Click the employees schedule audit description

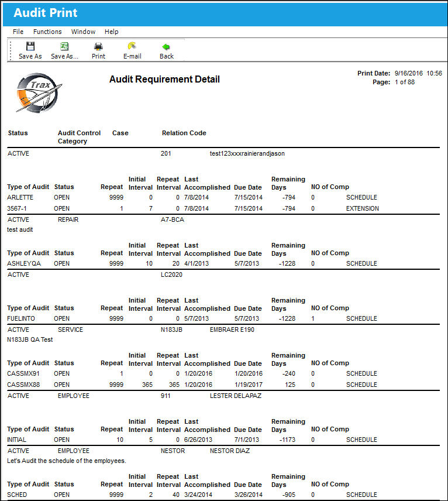[67, 461]
